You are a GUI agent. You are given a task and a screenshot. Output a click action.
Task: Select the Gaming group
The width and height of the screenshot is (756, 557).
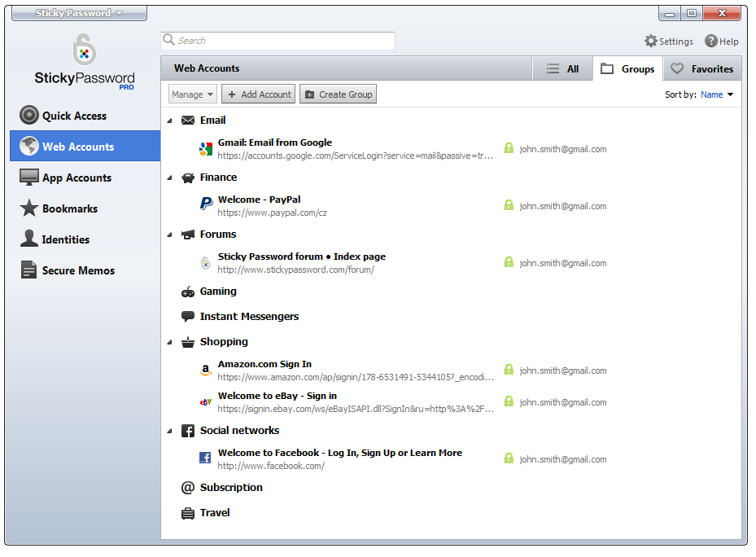218,292
